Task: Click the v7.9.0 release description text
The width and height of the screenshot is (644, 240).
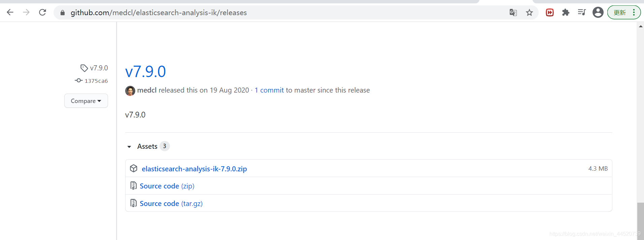Action: (x=135, y=115)
